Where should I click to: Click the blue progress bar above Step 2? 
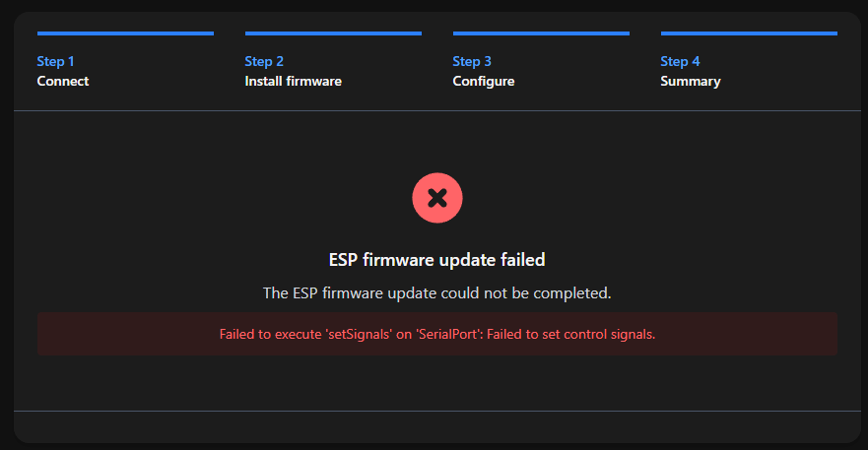333,33
